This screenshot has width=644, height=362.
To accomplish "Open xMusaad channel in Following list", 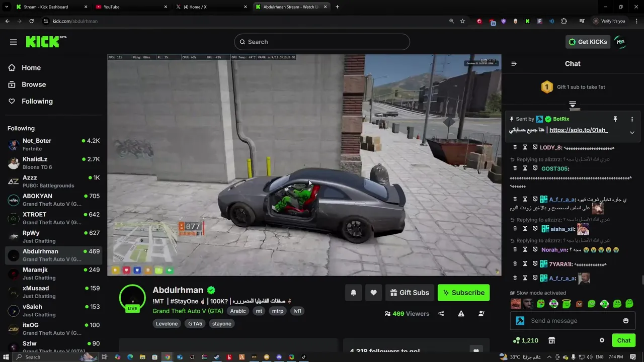I will (x=54, y=292).
